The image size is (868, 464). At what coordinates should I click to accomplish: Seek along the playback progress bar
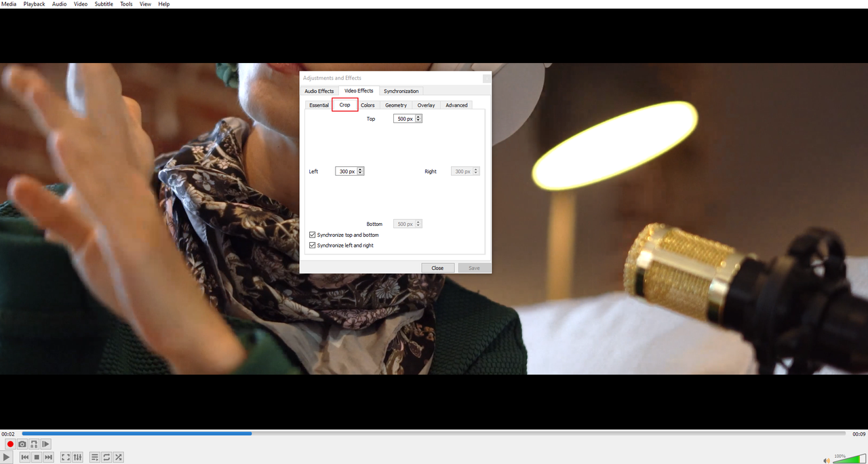point(433,433)
